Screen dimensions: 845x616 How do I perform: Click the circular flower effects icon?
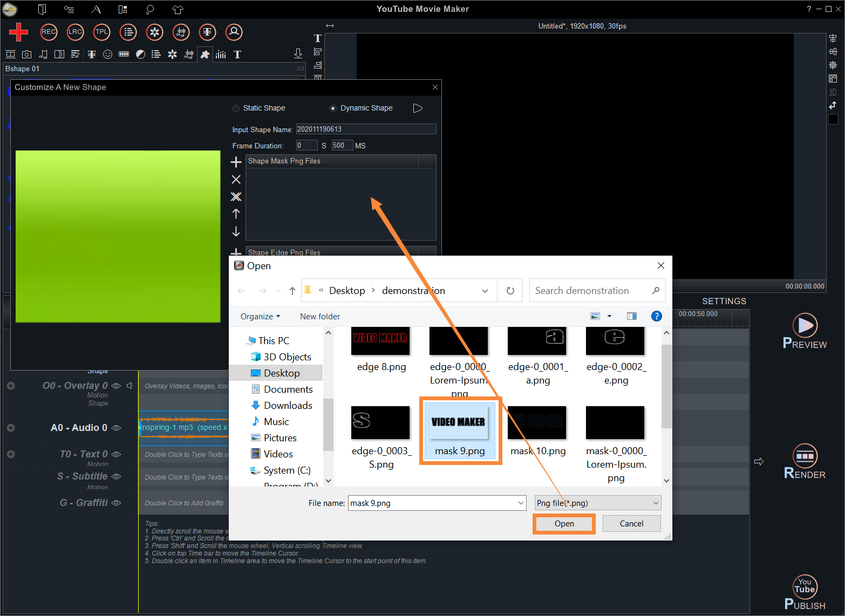click(x=154, y=32)
